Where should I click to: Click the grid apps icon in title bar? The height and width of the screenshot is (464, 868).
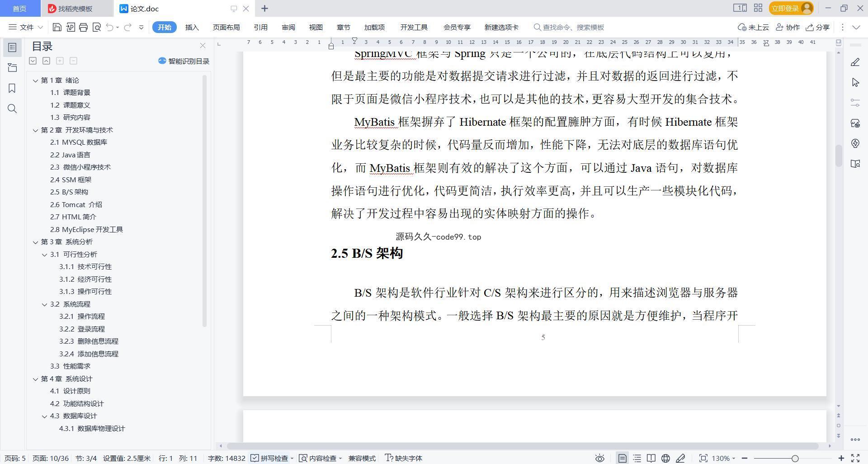758,8
